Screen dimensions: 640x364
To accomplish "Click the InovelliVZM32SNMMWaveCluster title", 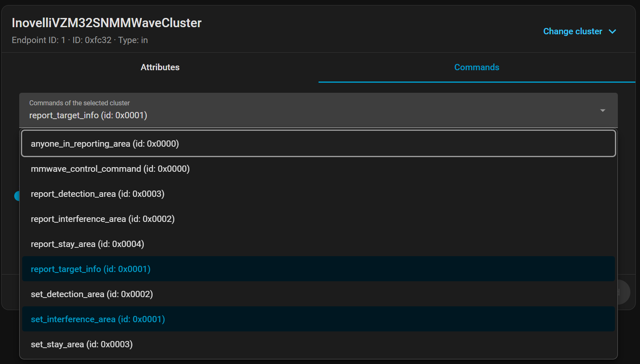I will pyautogui.click(x=107, y=23).
